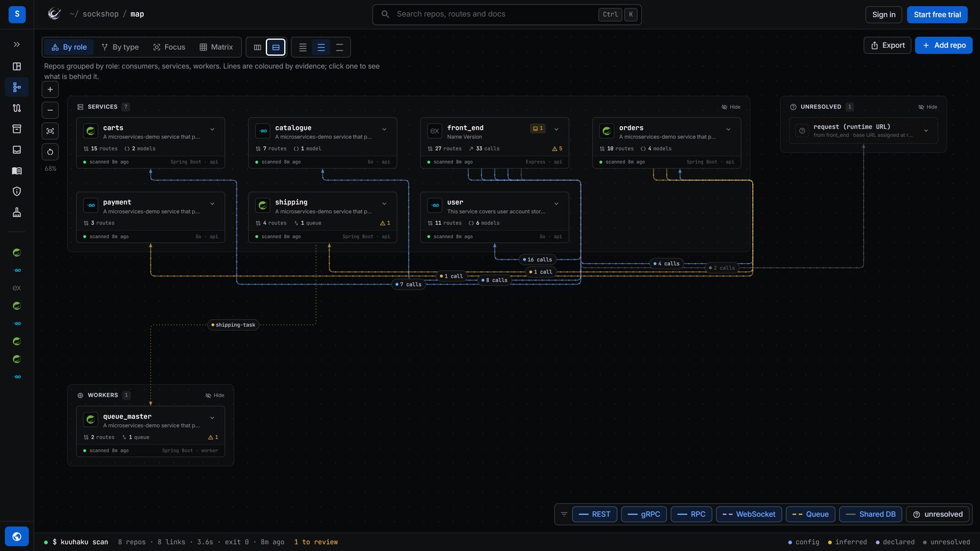
Task: Toggle the REST link filter
Action: [x=594, y=514]
